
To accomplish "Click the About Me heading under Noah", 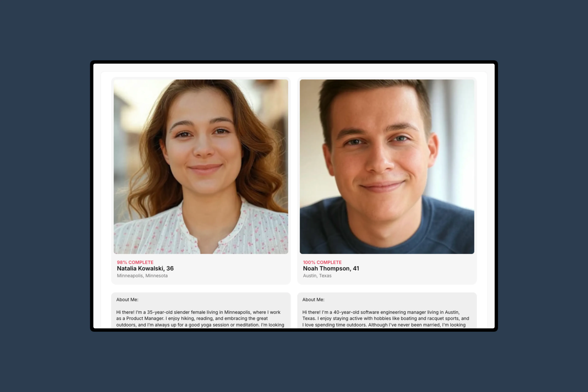I will pyautogui.click(x=313, y=300).
